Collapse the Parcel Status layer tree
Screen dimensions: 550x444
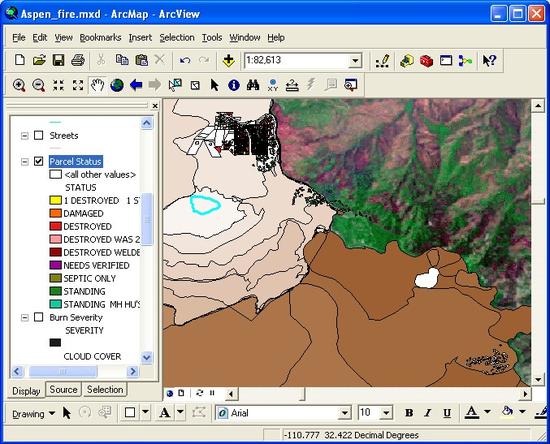coord(25,162)
